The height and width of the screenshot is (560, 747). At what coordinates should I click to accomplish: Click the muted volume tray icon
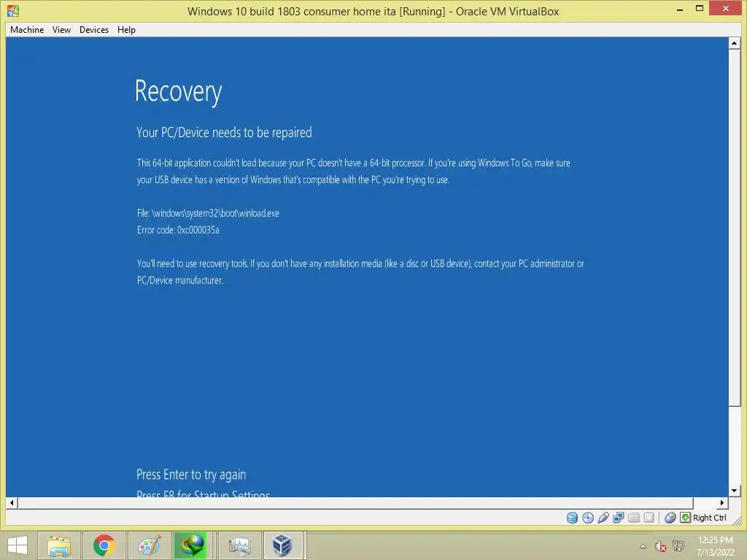[660, 546]
